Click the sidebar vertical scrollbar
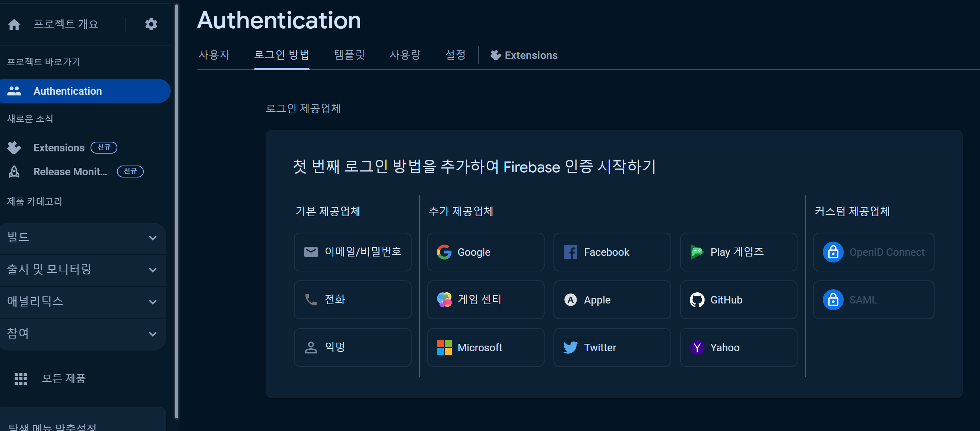This screenshot has width=980, height=431. [176, 211]
